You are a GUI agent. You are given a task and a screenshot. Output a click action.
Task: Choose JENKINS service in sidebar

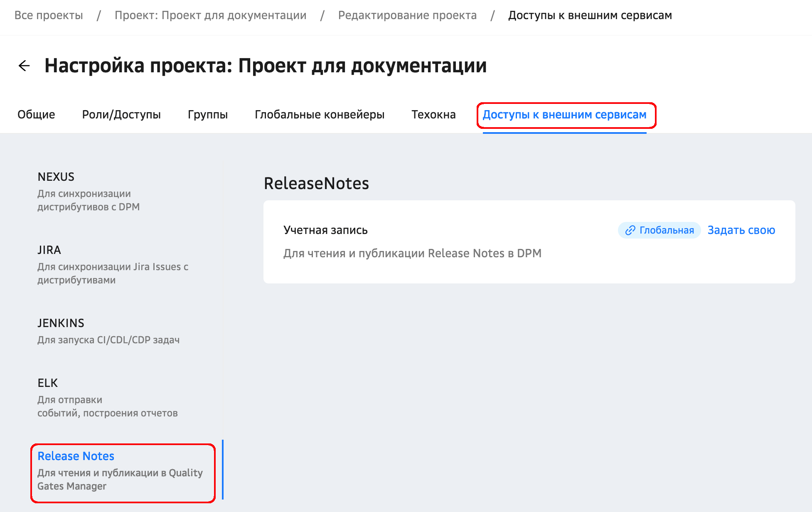click(x=108, y=331)
